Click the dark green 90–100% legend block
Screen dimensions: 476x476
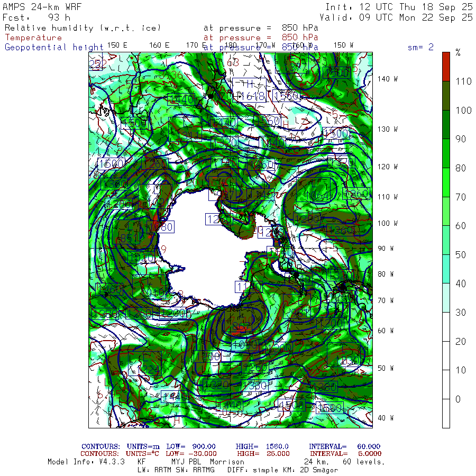(x=446, y=124)
